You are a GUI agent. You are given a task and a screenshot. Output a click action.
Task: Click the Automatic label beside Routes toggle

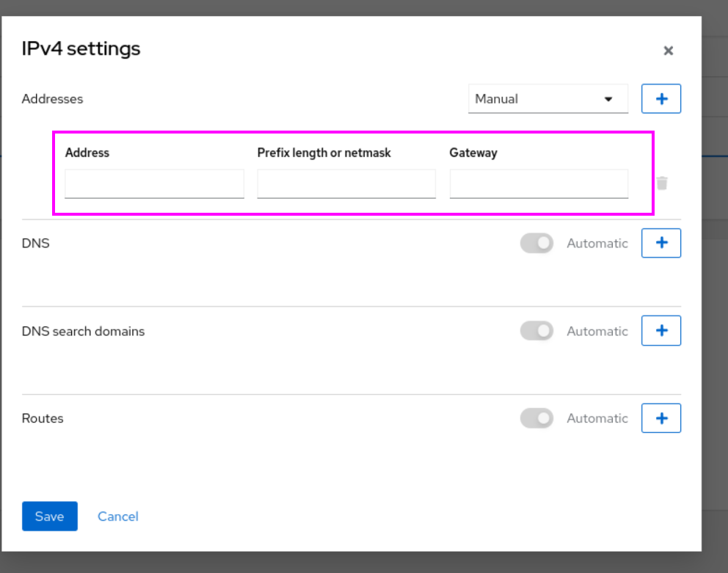(x=597, y=418)
